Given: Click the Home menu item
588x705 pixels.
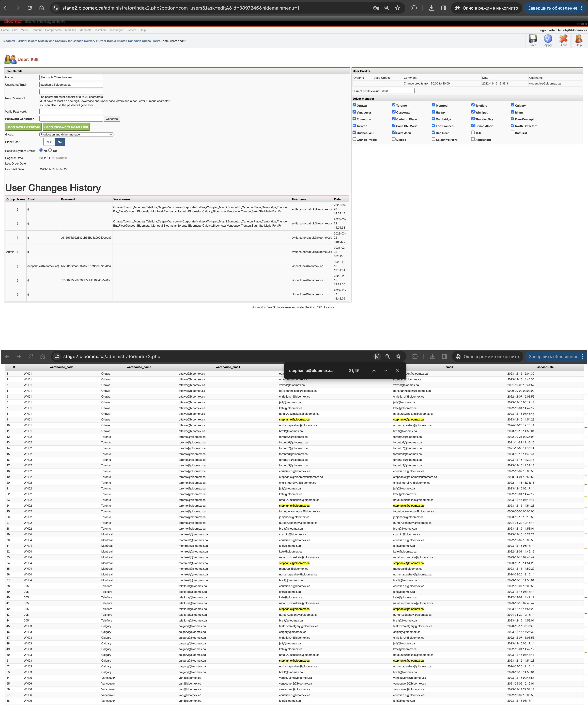Looking at the screenshot, I should tap(5, 30).
